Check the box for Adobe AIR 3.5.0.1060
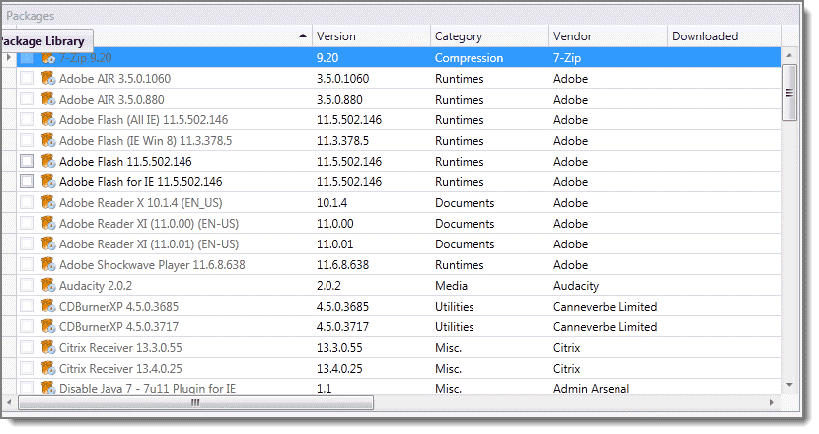 click(x=27, y=78)
